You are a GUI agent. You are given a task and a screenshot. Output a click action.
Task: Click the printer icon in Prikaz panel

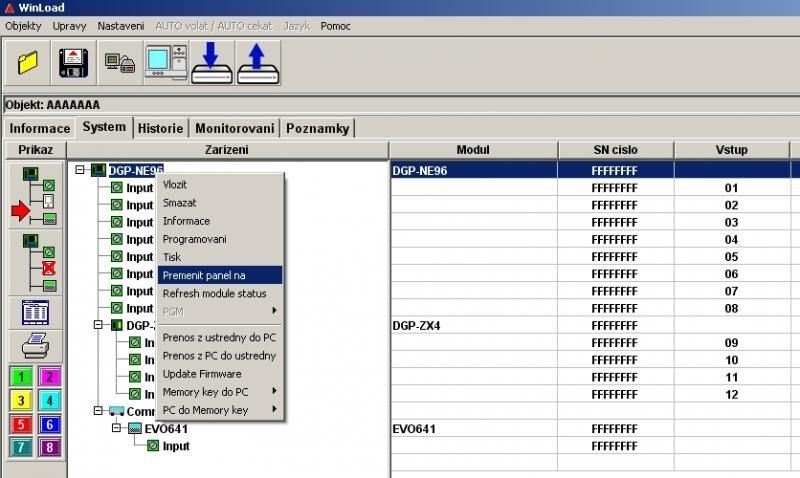click(36, 346)
